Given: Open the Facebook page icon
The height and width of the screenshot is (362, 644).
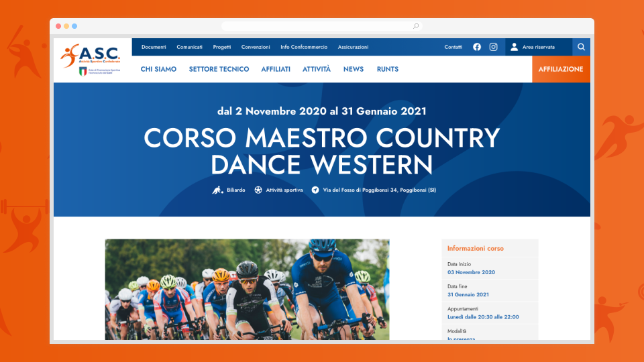Looking at the screenshot, I should tap(477, 47).
